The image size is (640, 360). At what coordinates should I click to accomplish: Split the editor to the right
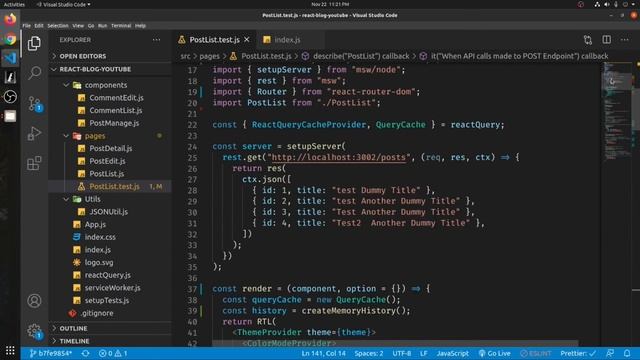607,40
